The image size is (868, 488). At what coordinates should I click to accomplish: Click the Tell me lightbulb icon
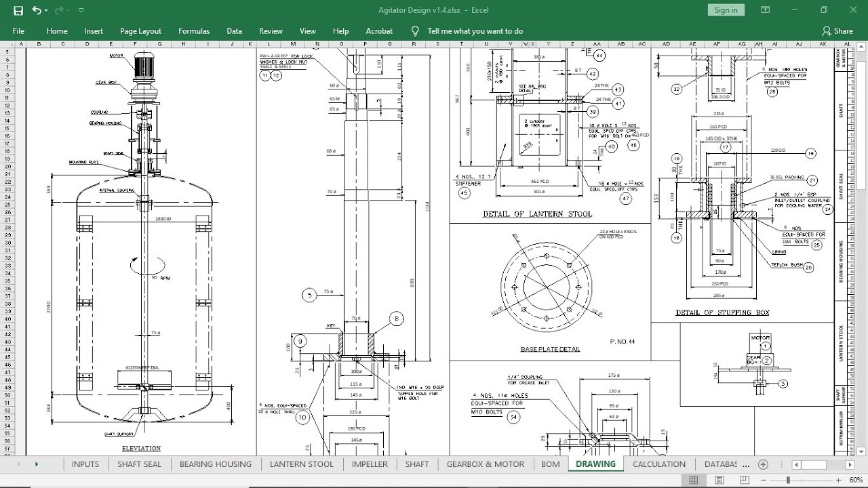[x=415, y=31]
